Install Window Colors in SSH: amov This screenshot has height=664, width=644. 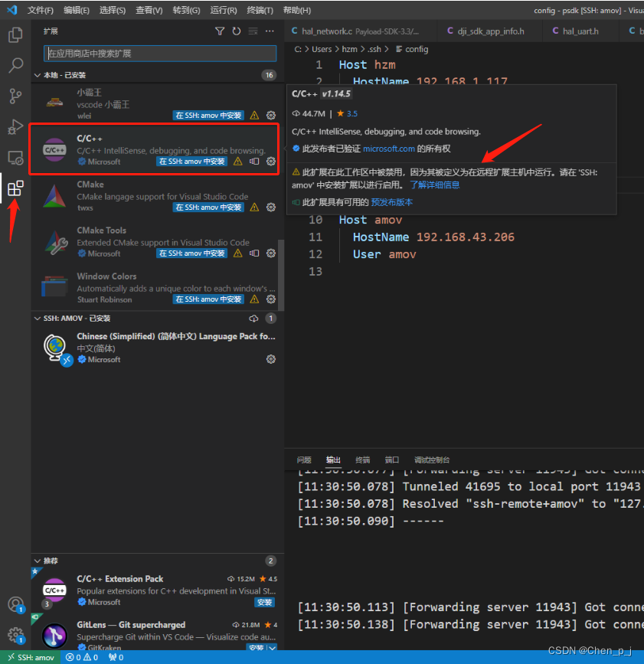pyautogui.click(x=208, y=299)
